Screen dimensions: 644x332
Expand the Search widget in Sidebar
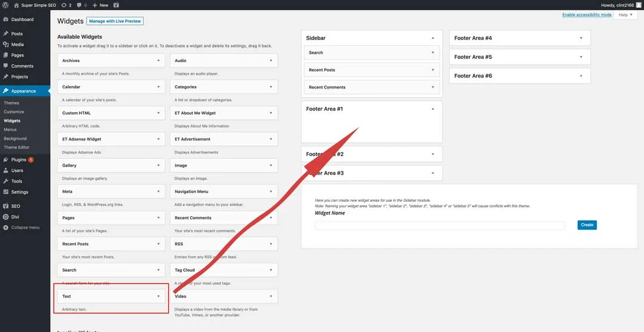[x=433, y=53]
